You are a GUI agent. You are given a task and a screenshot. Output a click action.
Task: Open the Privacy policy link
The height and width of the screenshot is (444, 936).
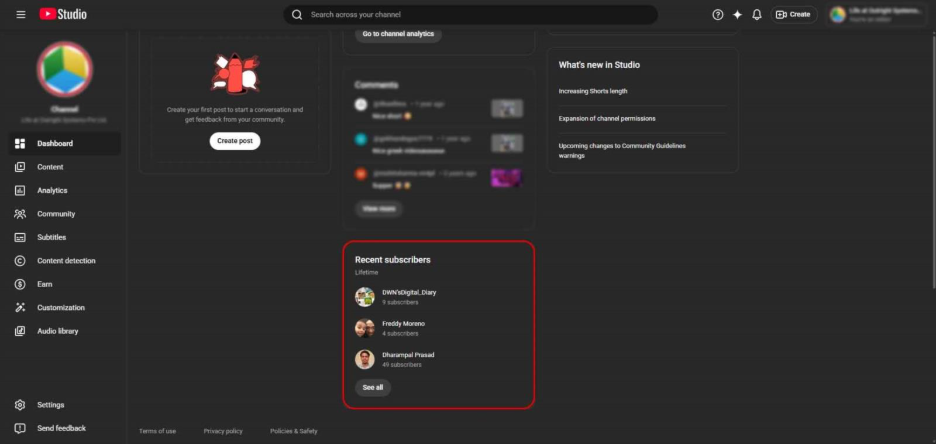click(223, 431)
